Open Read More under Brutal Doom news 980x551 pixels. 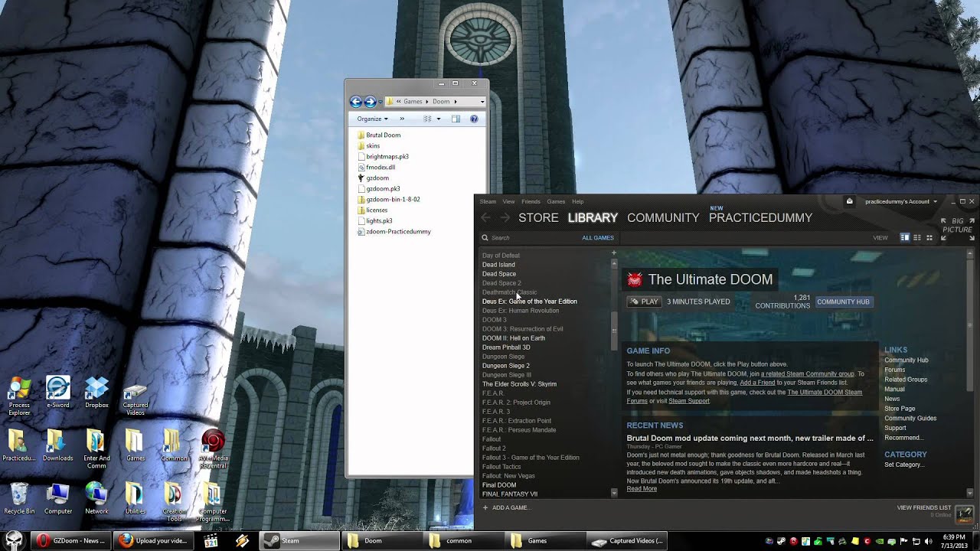click(642, 488)
